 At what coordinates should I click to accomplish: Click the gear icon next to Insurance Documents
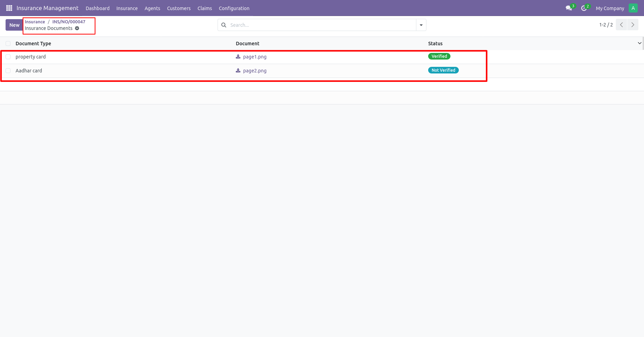(x=77, y=28)
